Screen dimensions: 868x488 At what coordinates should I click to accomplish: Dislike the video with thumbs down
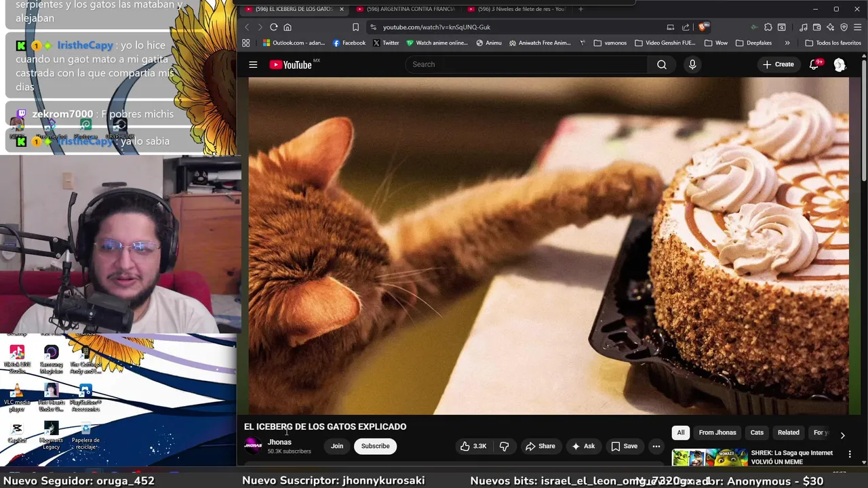(x=504, y=446)
